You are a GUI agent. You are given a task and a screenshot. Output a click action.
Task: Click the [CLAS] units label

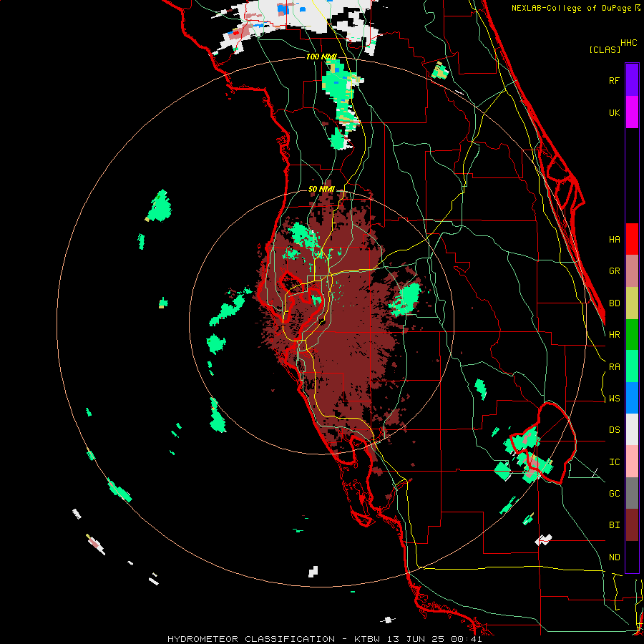click(x=605, y=49)
